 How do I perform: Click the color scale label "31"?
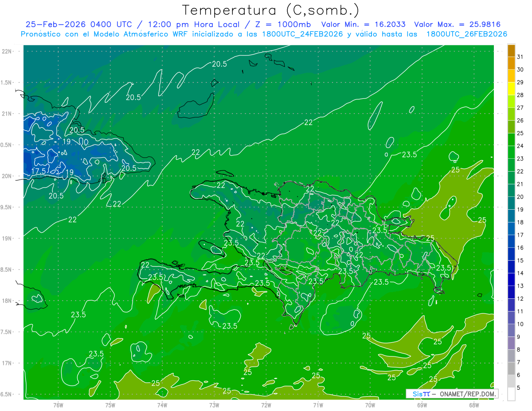(x=520, y=57)
